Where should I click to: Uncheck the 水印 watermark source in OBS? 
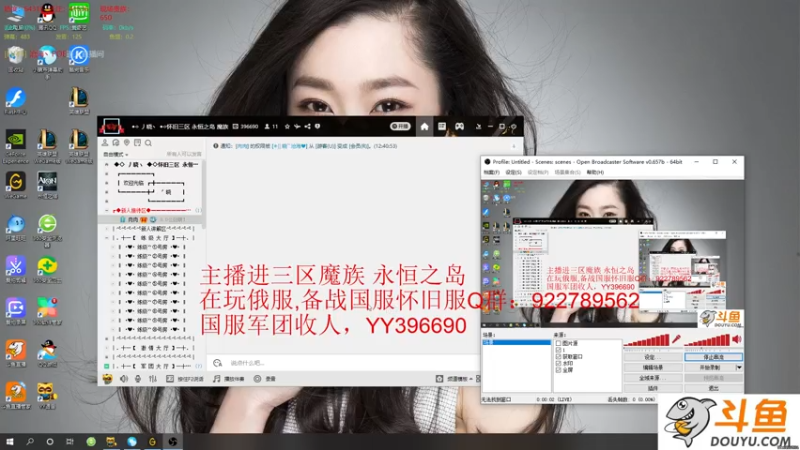558,363
